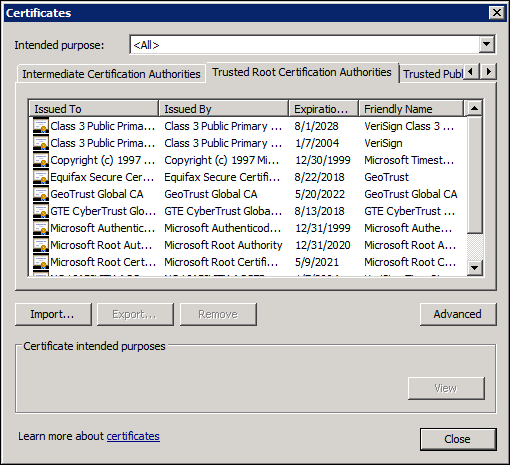Image resolution: width=510 pixels, height=465 pixels.
Task: Click expiration date 8/13/2018
Action: (x=319, y=211)
